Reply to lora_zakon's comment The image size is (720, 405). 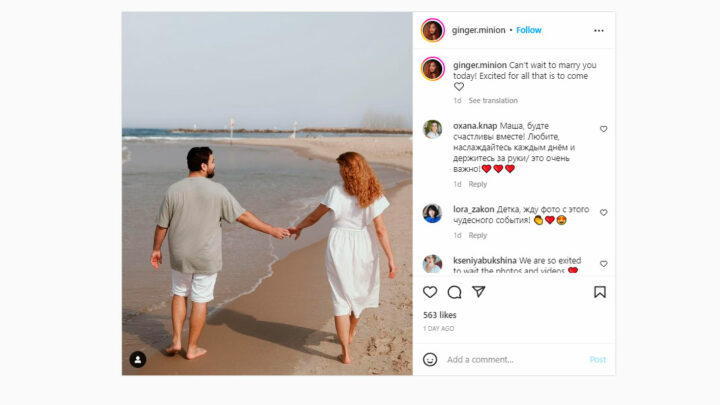point(478,236)
